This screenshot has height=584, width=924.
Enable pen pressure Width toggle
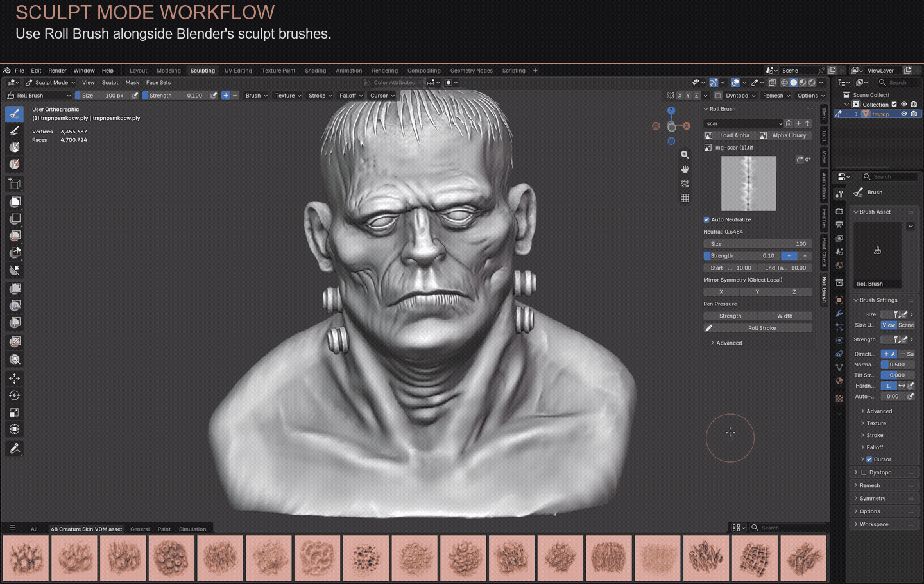785,316
